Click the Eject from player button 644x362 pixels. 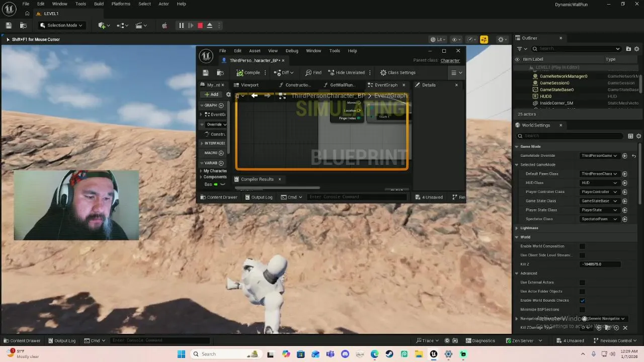point(209,25)
